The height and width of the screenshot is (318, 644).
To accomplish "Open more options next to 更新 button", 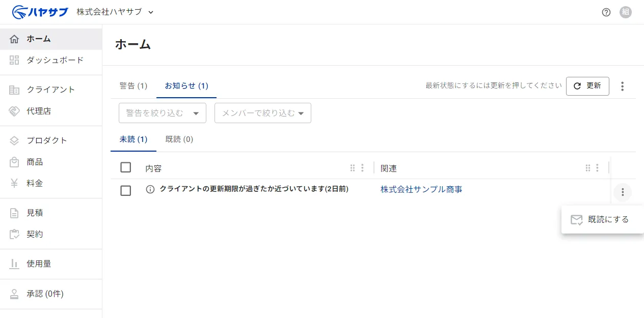I will (622, 86).
